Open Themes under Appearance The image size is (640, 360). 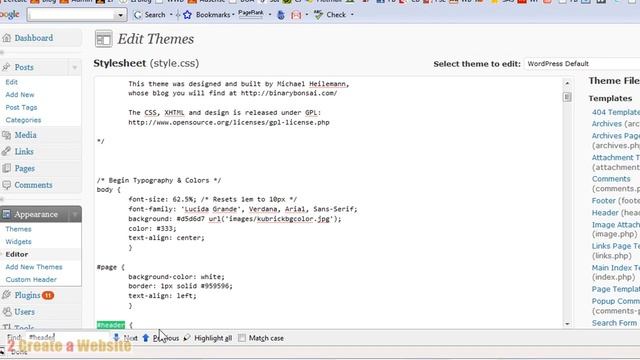tap(18, 229)
